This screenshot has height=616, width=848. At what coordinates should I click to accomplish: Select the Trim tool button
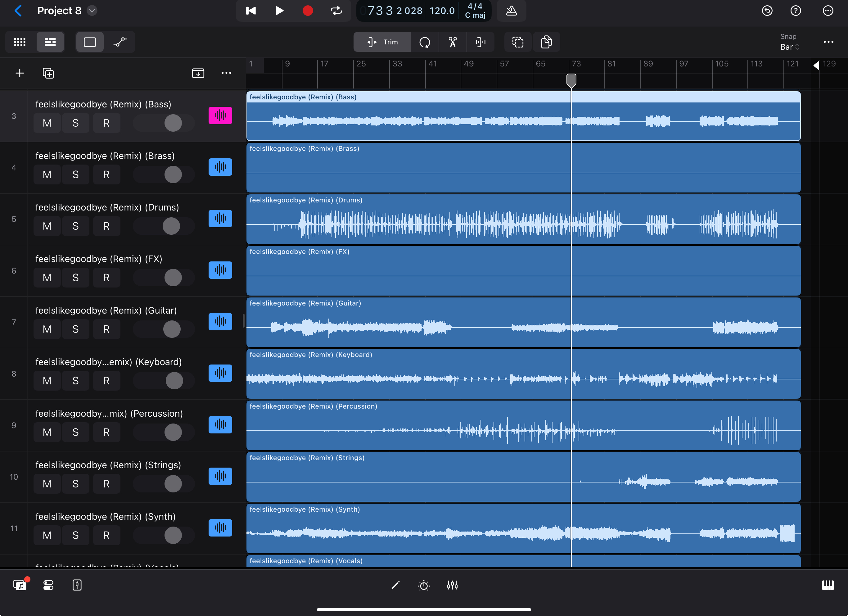pyautogui.click(x=382, y=42)
